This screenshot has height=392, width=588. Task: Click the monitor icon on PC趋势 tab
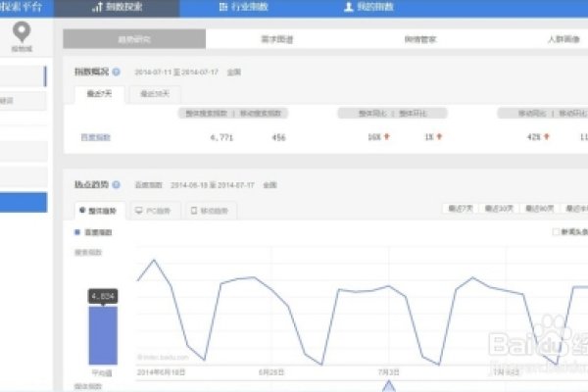coord(139,211)
